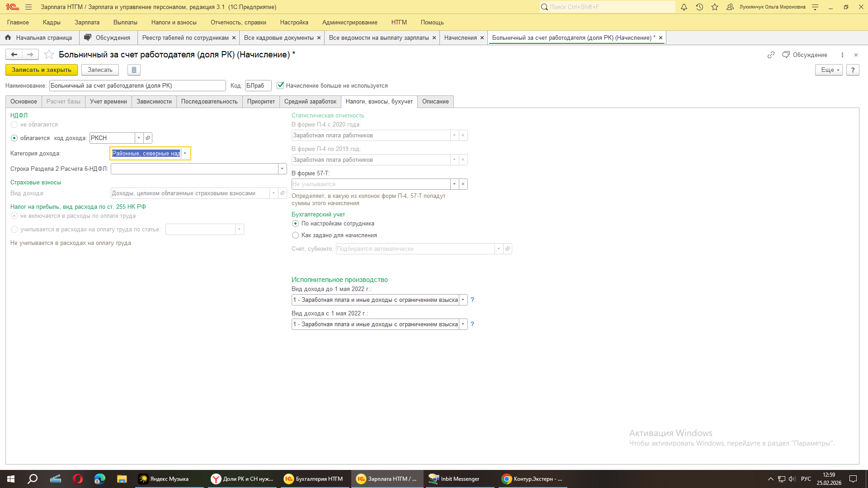Expand 'Вид дохода до 1 мая 2022' dropdown

(x=463, y=300)
